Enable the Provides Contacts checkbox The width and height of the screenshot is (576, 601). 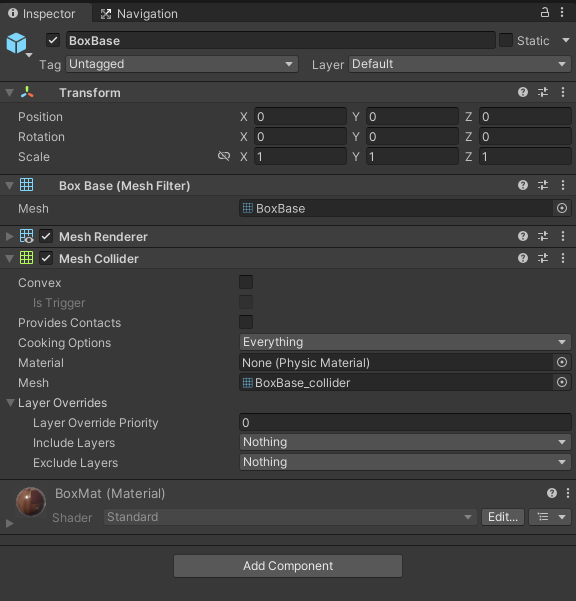pyautogui.click(x=246, y=322)
